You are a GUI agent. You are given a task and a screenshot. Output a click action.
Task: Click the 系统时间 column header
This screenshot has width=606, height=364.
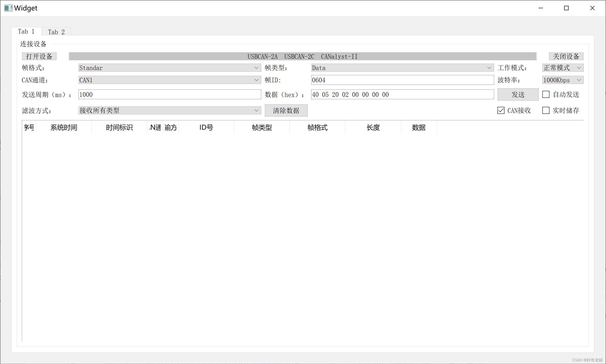point(64,127)
